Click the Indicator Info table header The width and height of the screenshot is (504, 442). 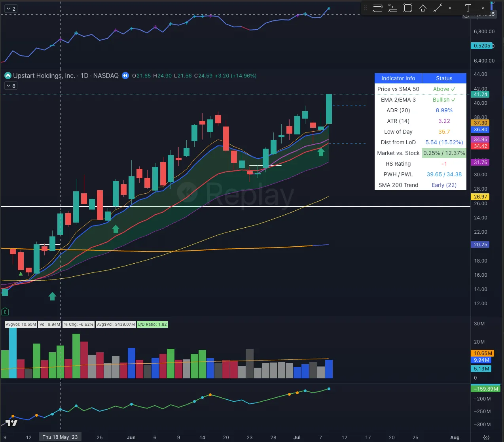pyautogui.click(x=398, y=78)
